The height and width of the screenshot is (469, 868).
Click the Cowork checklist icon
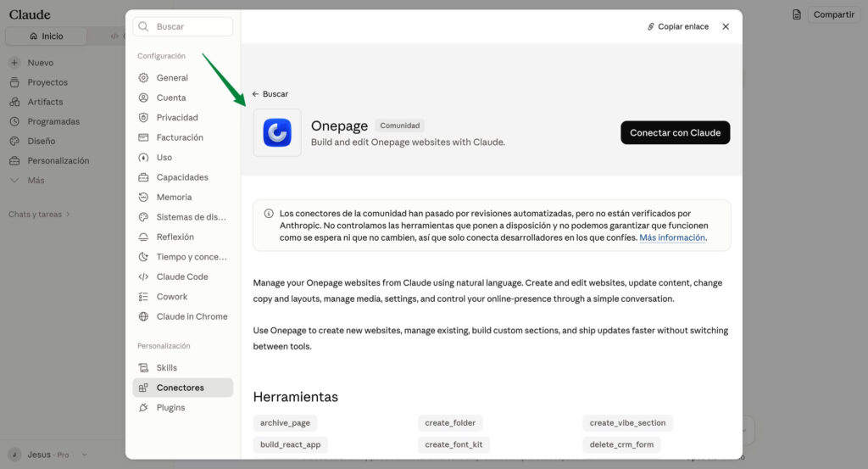coord(143,297)
